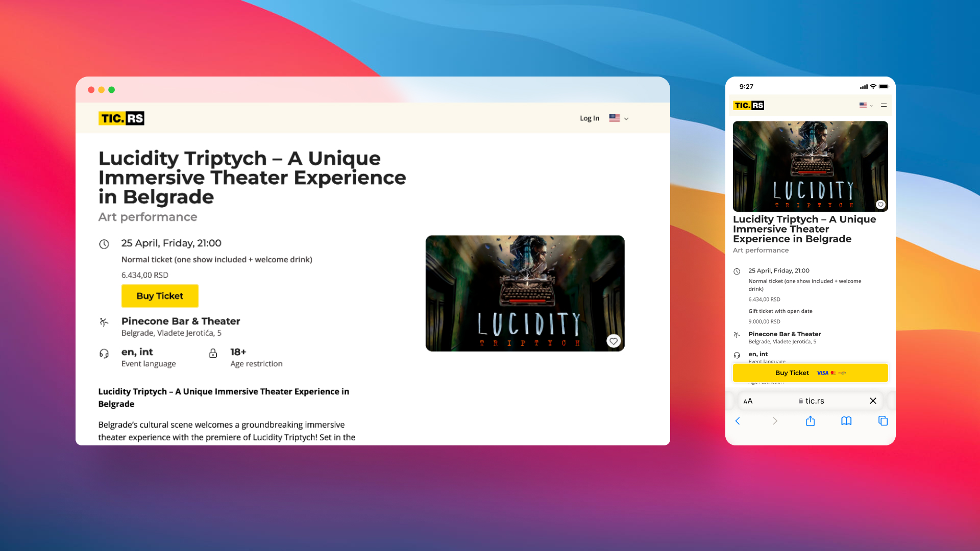Viewport: 980px width, 551px height.
Task: Click the mobile '6.434,00 RSD' price
Action: tap(765, 299)
